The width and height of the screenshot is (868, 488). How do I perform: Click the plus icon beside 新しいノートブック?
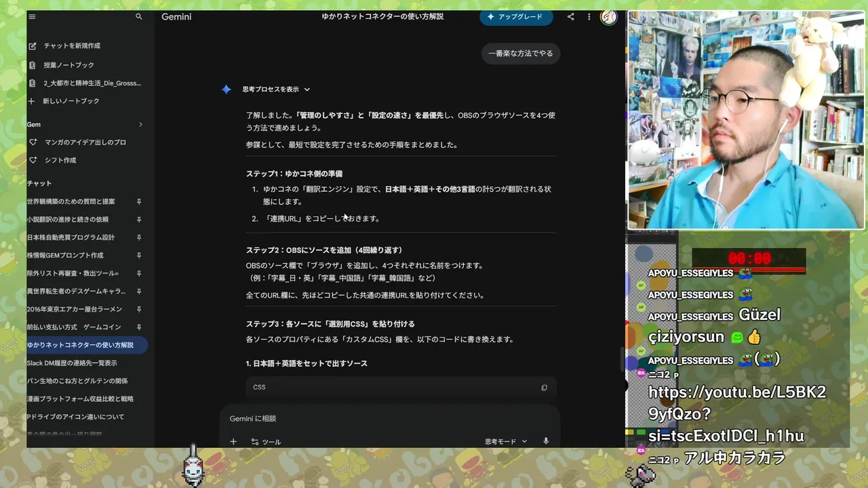click(31, 101)
